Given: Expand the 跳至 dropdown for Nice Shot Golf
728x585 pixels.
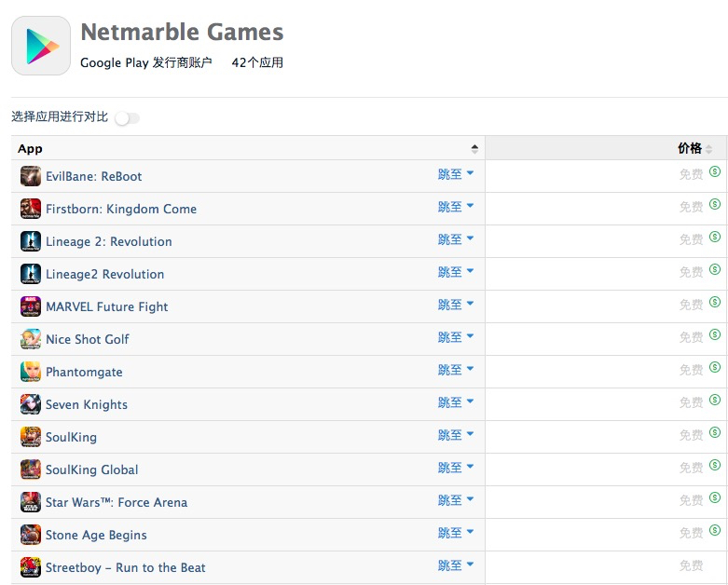Looking at the screenshot, I should [456, 337].
